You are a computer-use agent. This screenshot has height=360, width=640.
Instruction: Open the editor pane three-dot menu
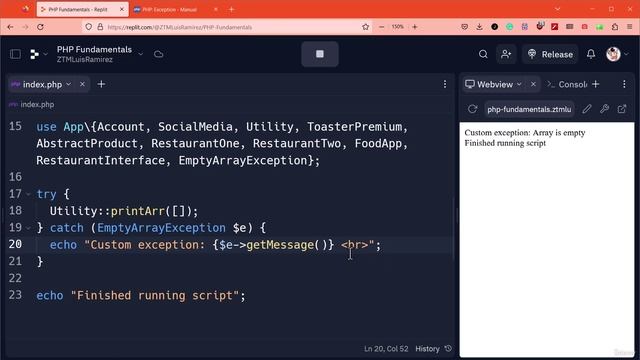click(x=445, y=84)
